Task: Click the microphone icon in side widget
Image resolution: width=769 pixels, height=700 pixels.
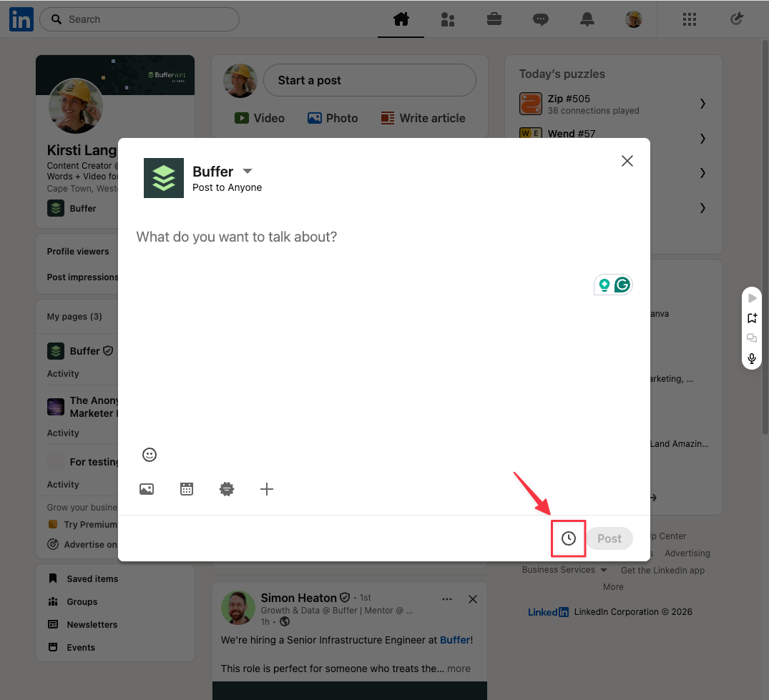Action: click(752, 358)
